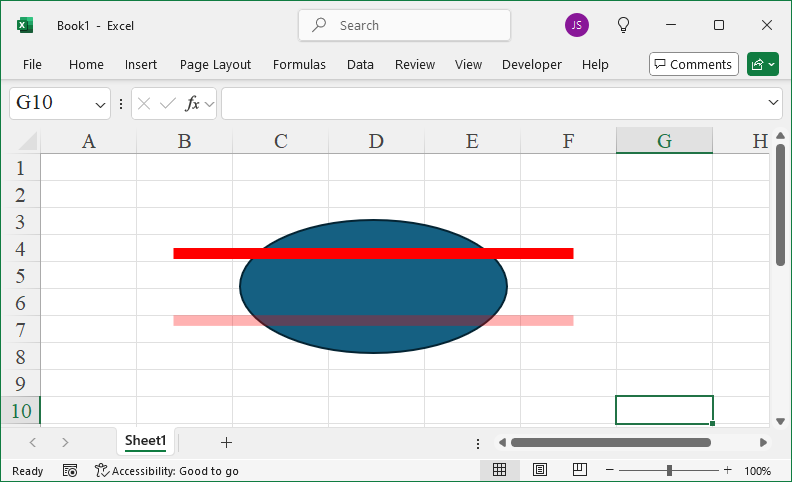
Task: Select column G header
Action: 664,141
